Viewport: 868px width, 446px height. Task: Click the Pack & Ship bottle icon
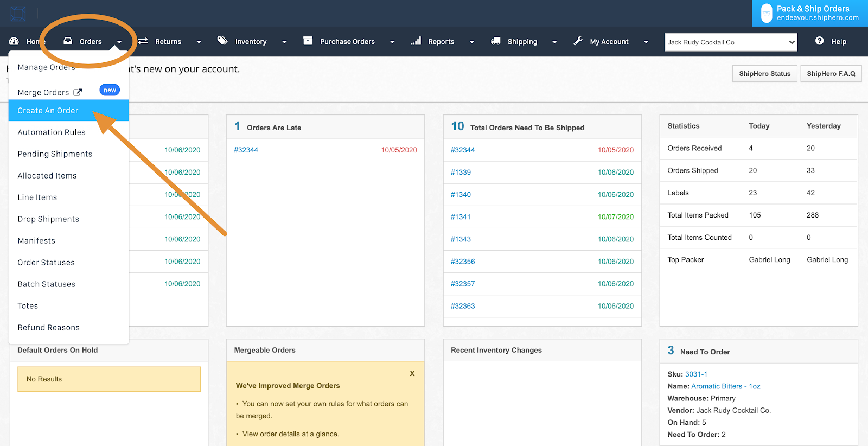coord(767,13)
